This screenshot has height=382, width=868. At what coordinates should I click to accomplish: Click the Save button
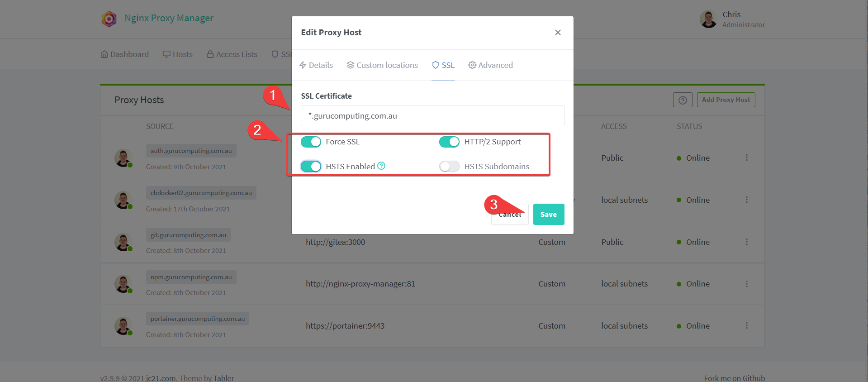click(549, 214)
